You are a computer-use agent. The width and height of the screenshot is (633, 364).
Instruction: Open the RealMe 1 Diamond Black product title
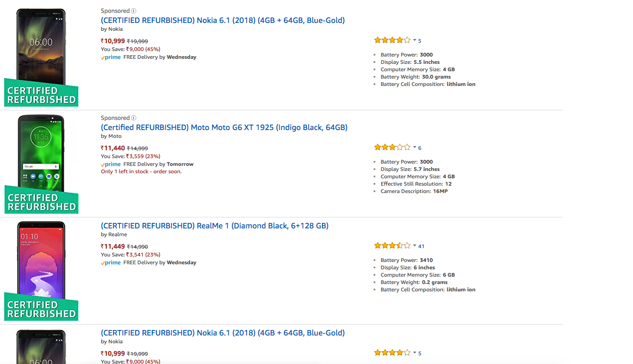point(214,226)
